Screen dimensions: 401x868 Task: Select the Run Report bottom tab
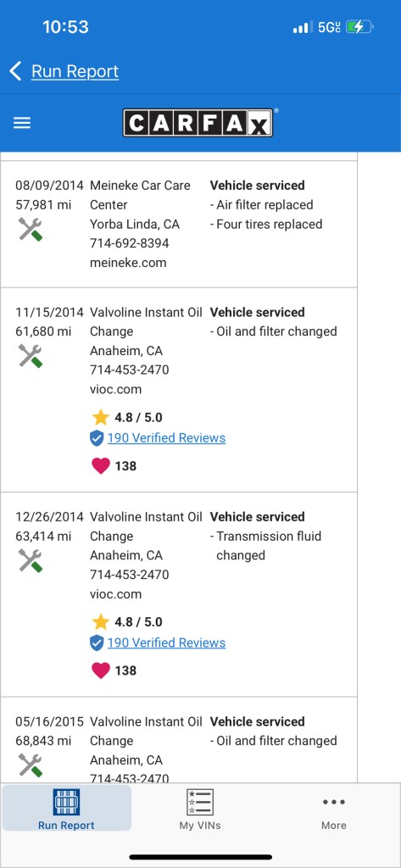coord(66,810)
